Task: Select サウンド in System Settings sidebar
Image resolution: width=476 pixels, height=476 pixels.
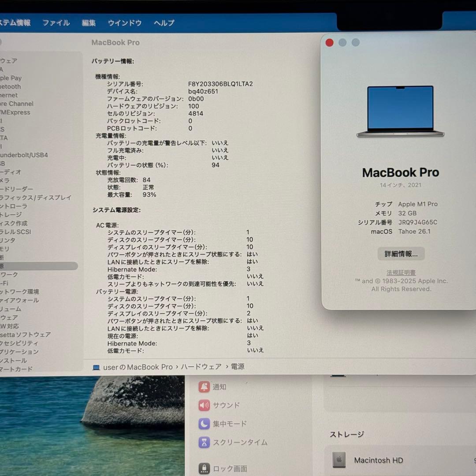Action: tap(226, 405)
